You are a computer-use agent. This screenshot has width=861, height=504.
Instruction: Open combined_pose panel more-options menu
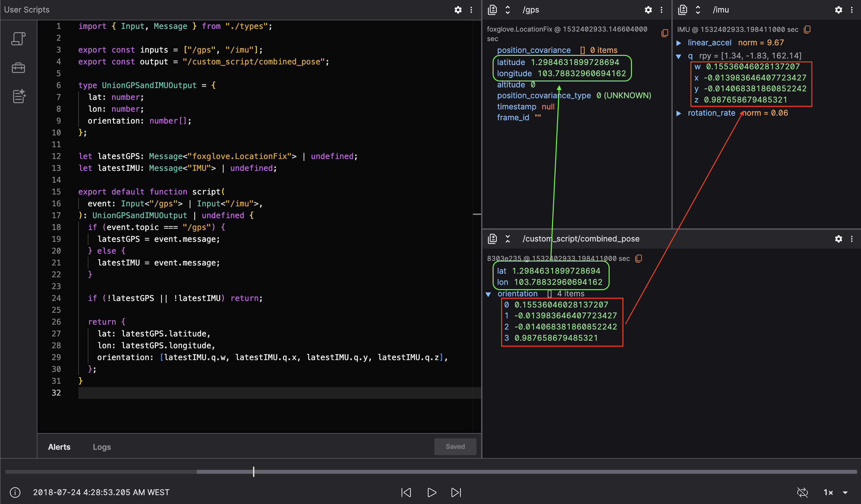click(x=852, y=239)
